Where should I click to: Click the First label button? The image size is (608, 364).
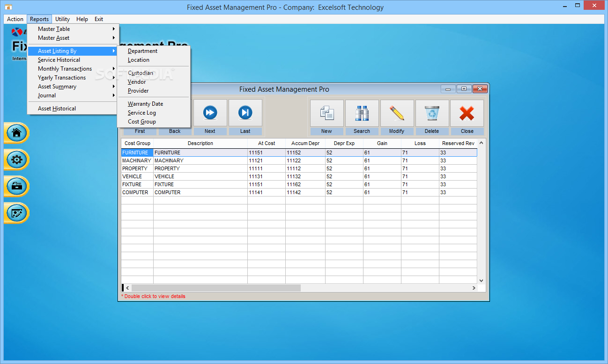140,131
